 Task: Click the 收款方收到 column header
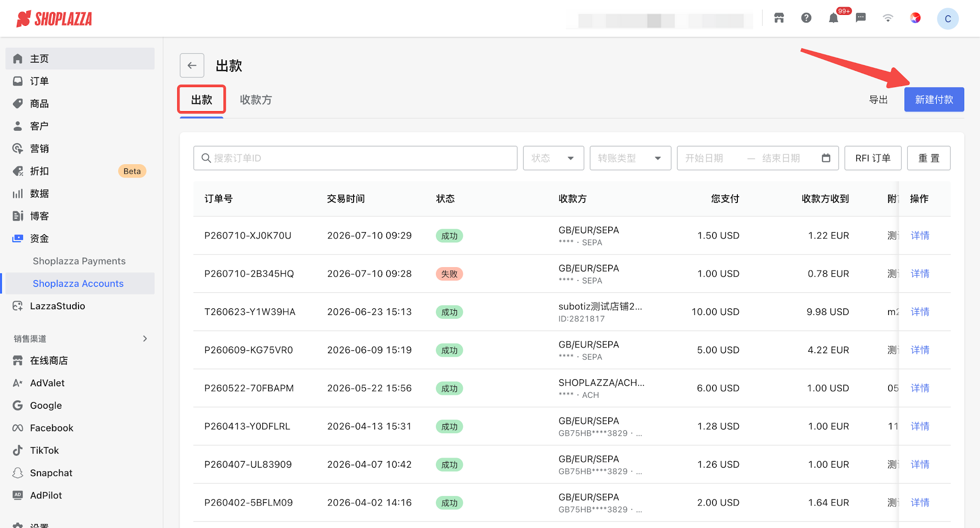tap(825, 199)
